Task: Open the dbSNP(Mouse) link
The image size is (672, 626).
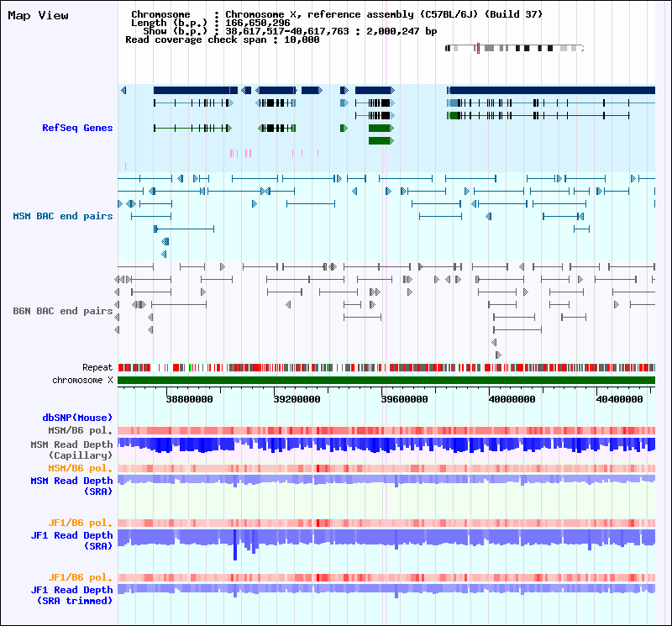Action: tap(77, 418)
